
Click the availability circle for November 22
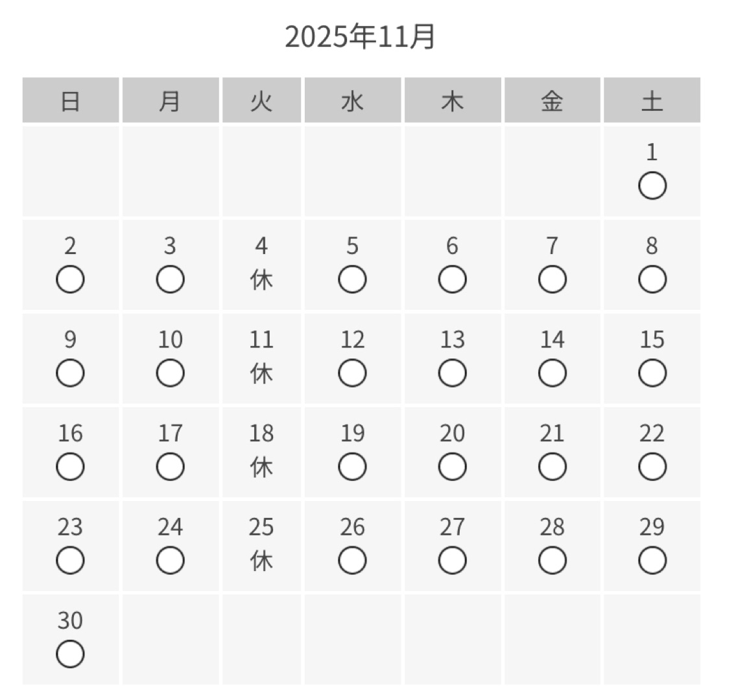pyautogui.click(x=652, y=467)
